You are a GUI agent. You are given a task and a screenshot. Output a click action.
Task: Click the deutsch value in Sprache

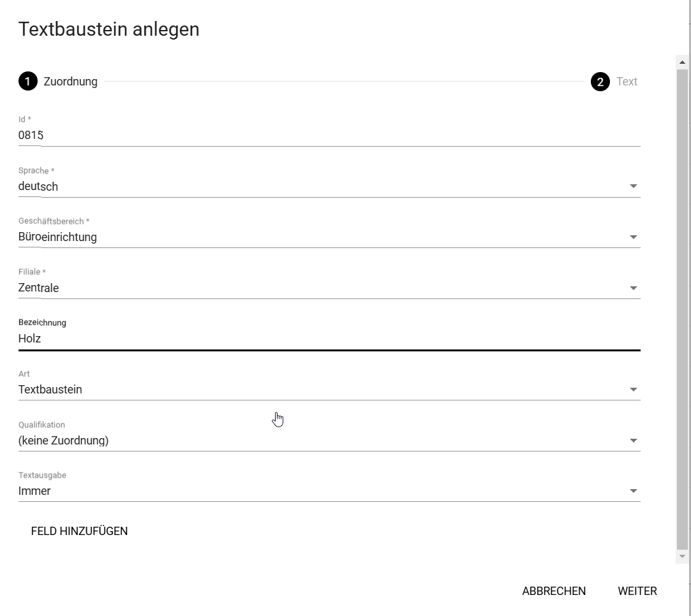coord(38,186)
